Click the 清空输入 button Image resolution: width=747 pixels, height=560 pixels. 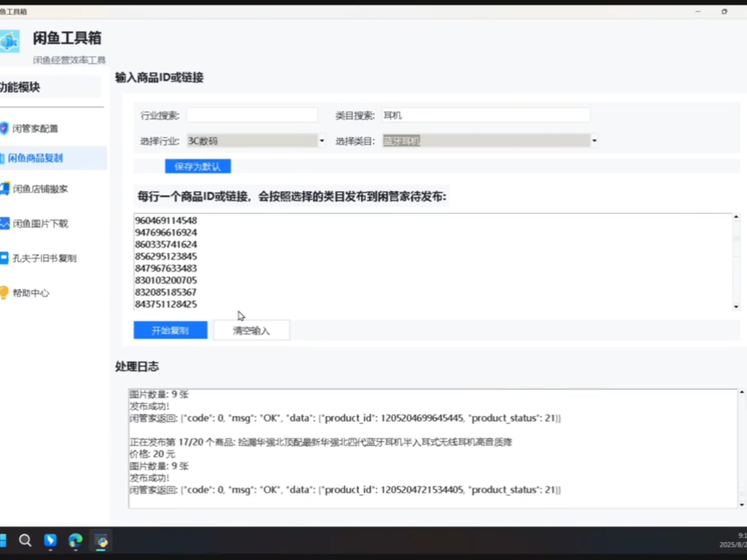click(251, 330)
